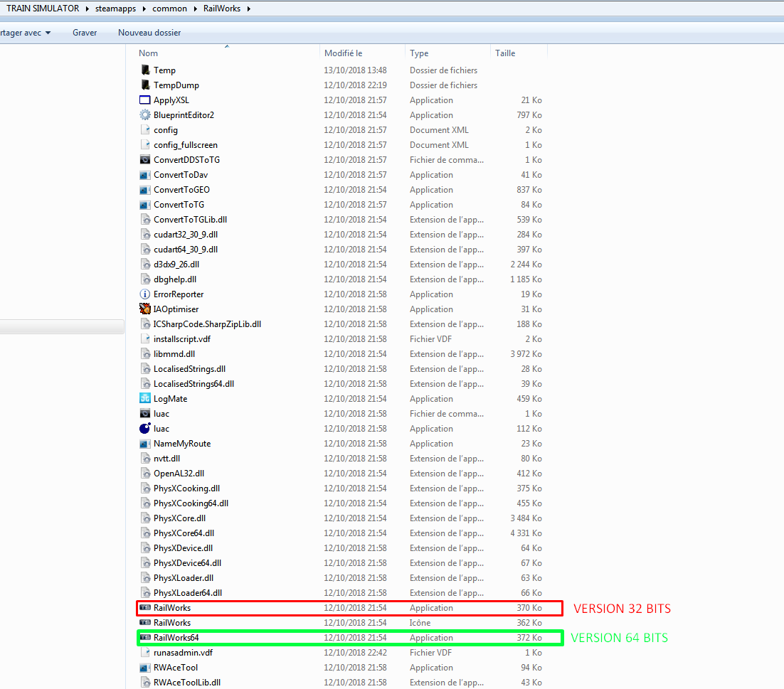The height and width of the screenshot is (689, 784).
Task: Click the LogMate application icon
Action: pos(145,399)
